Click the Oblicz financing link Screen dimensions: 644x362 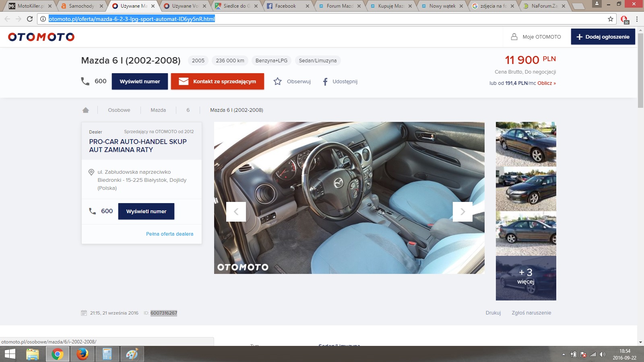click(546, 83)
